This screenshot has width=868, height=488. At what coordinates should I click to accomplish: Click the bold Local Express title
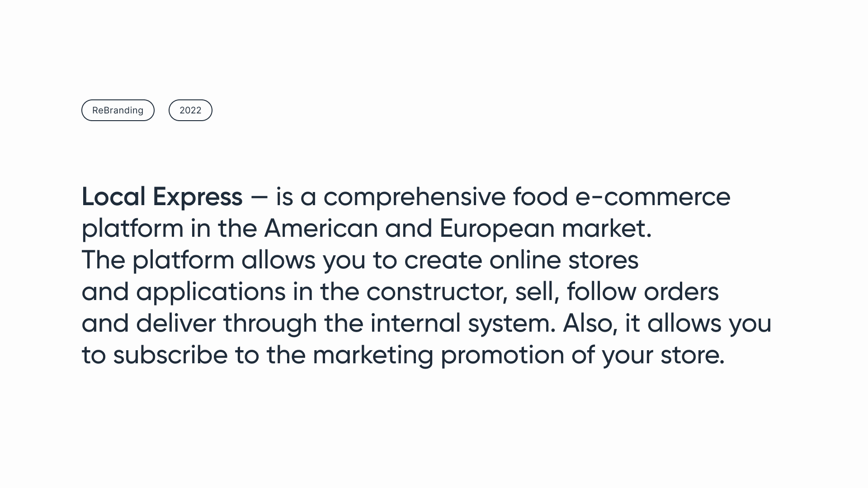tap(162, 197)
